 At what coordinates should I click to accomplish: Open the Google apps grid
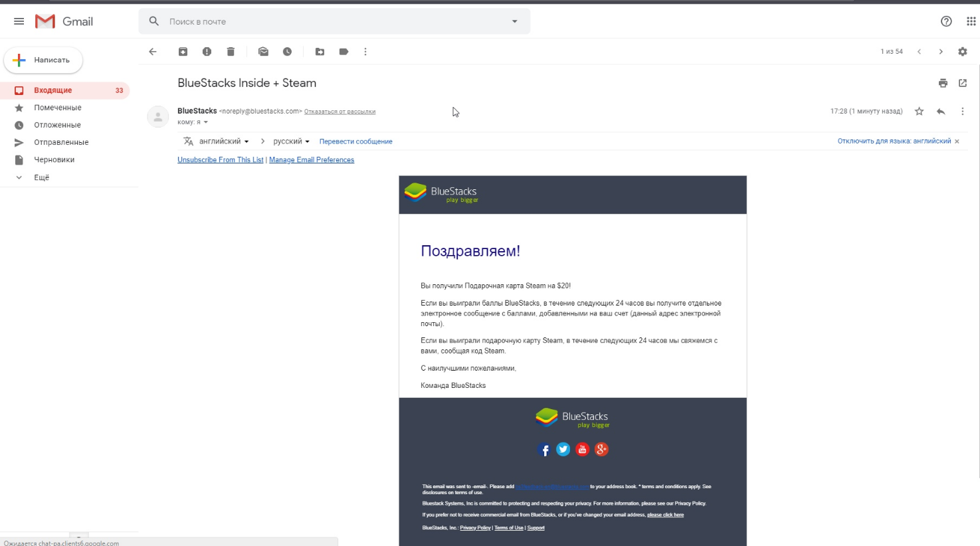point(971,21)
